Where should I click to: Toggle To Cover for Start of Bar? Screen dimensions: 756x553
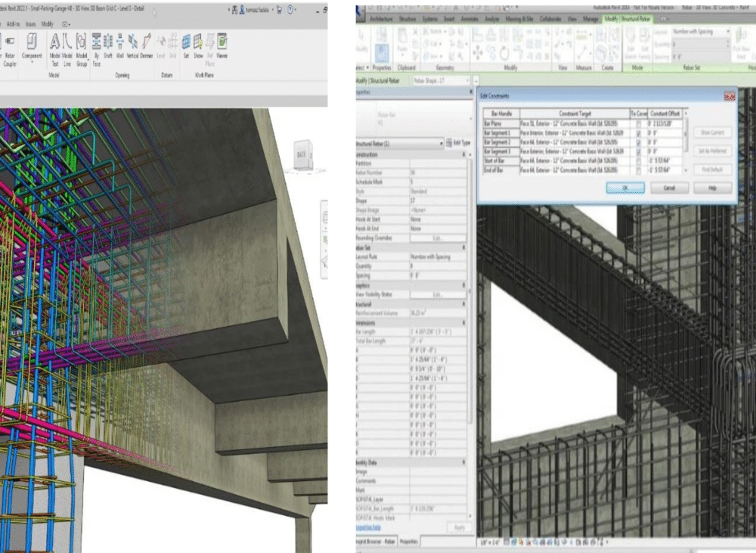coord(639,161)
